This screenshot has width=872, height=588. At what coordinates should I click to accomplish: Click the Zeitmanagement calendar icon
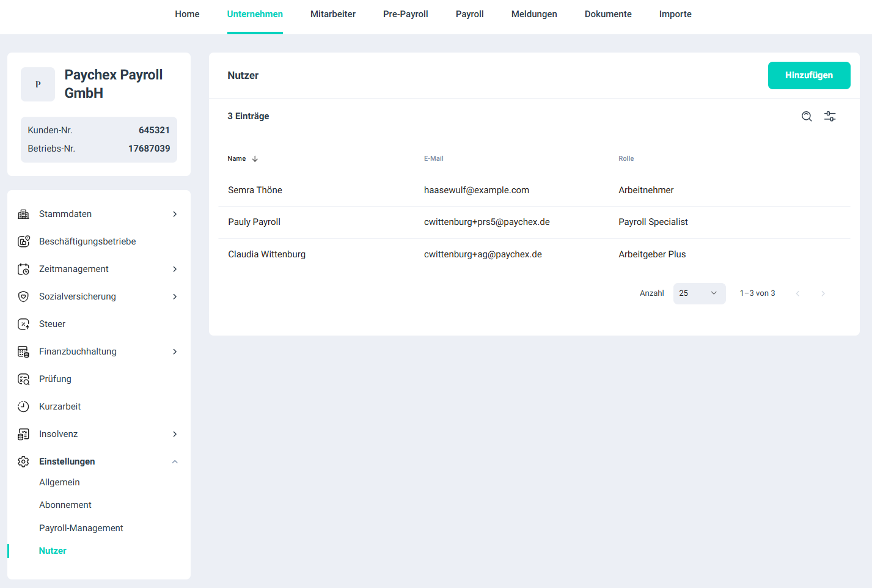tap(23, 269)
